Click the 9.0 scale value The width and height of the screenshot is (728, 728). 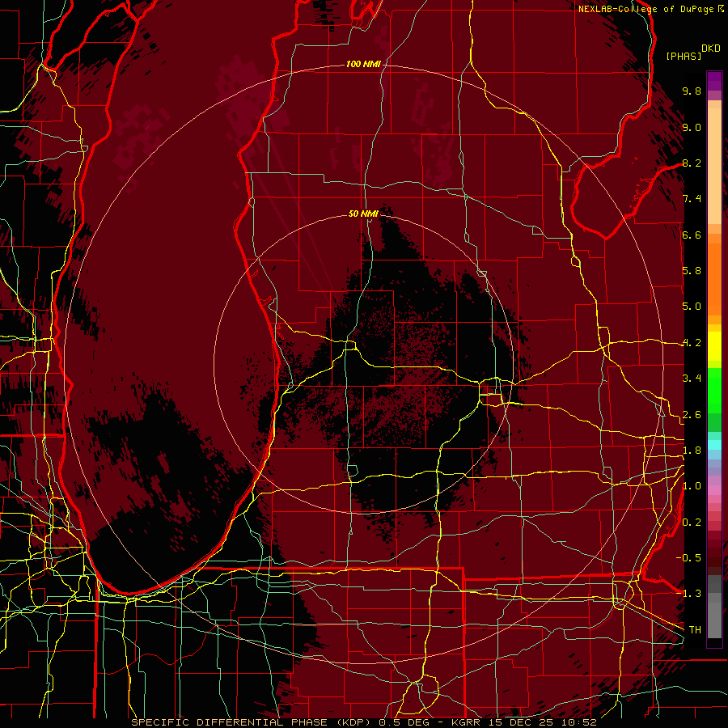[x=692, y=127]
